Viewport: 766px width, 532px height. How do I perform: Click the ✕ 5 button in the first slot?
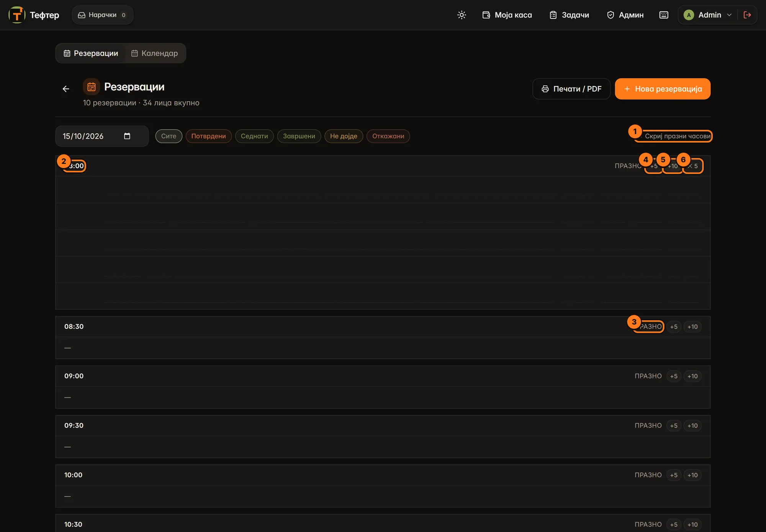tap(693, 166)
